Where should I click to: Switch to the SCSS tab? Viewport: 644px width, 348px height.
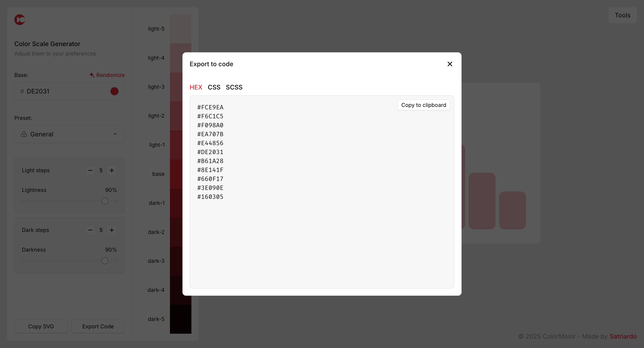[234, 87]
